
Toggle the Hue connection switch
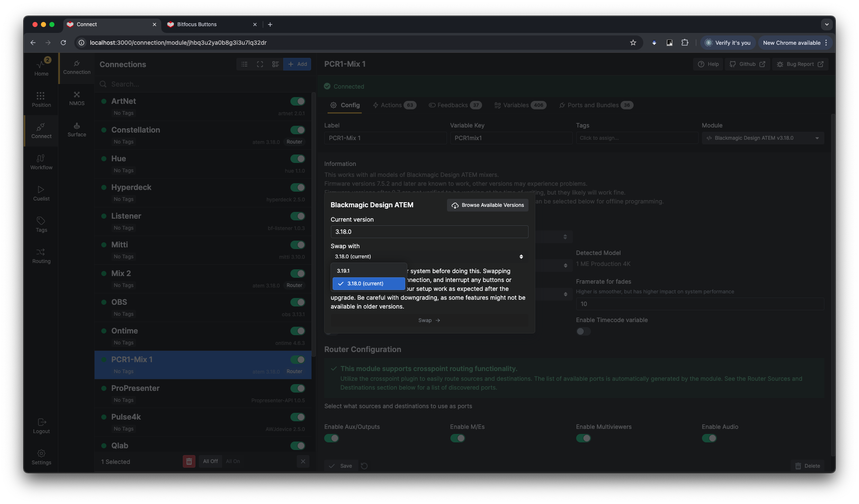pos(298,159)
